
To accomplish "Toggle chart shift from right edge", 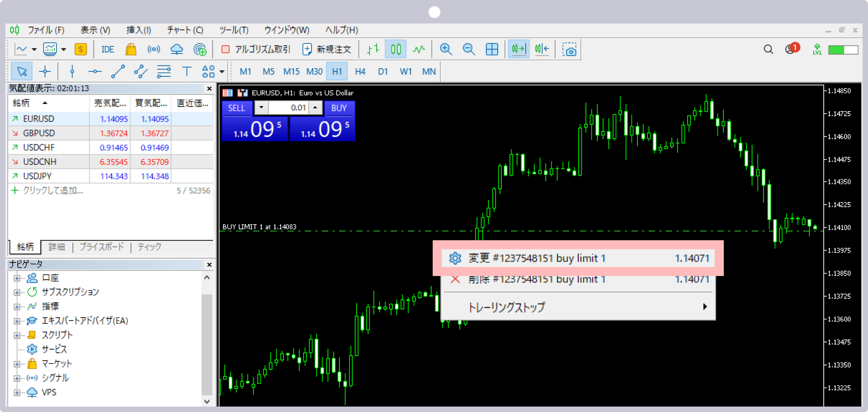I will (x=542, y=49).
